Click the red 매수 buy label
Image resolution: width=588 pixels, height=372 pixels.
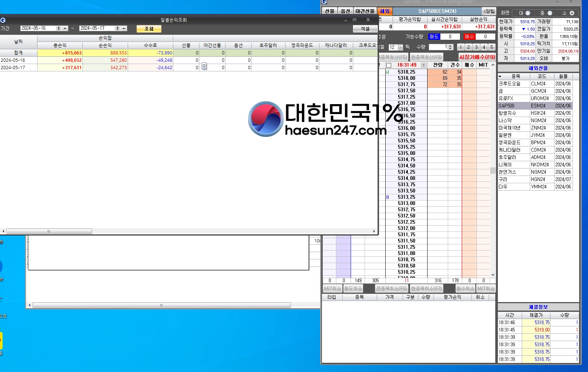[469, 36]
